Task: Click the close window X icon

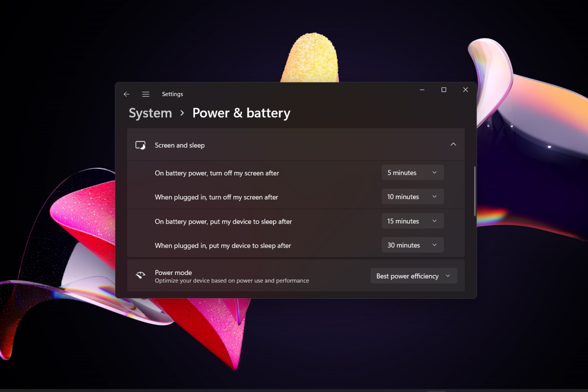Action: tap(465, 90)
